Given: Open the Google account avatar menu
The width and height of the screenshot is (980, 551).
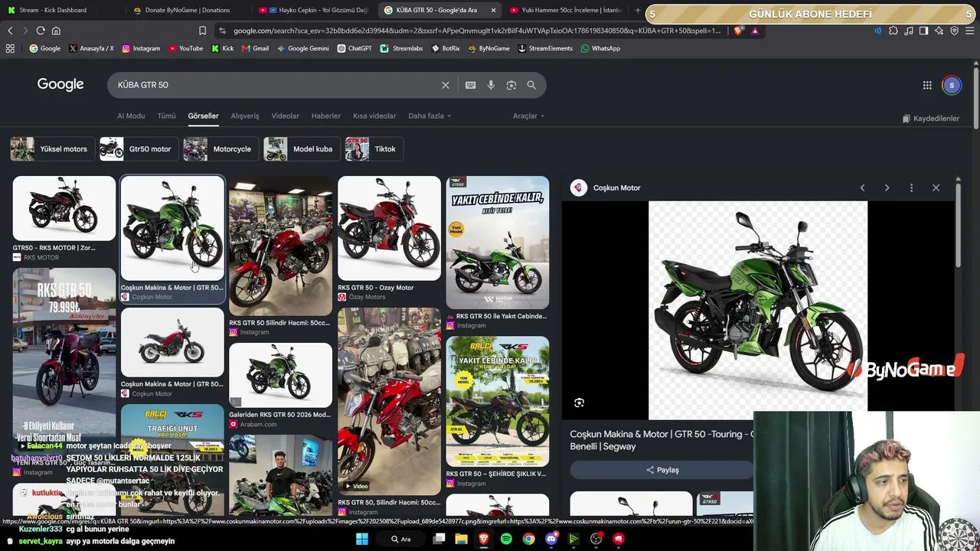Looking at the screenshot, I should 952,85.
